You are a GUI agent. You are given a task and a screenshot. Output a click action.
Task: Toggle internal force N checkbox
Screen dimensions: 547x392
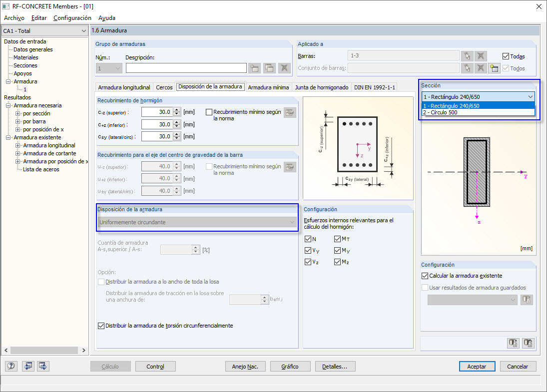click(308, 239)
